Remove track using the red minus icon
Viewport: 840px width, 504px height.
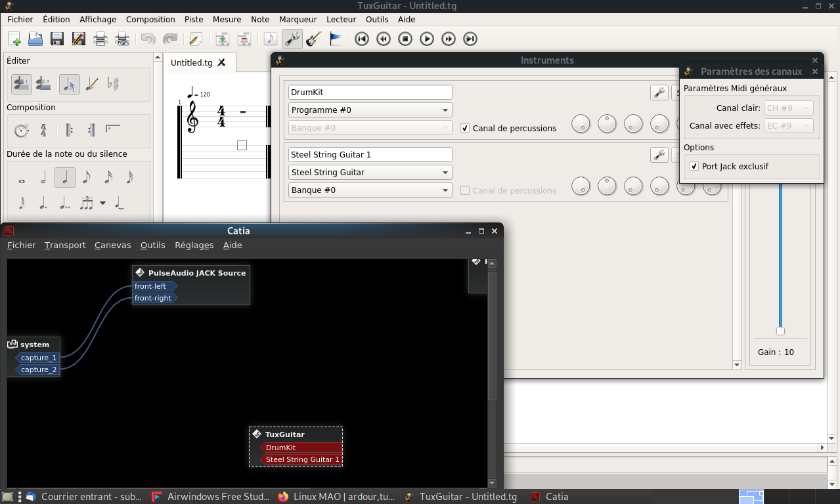click(244, 39)
